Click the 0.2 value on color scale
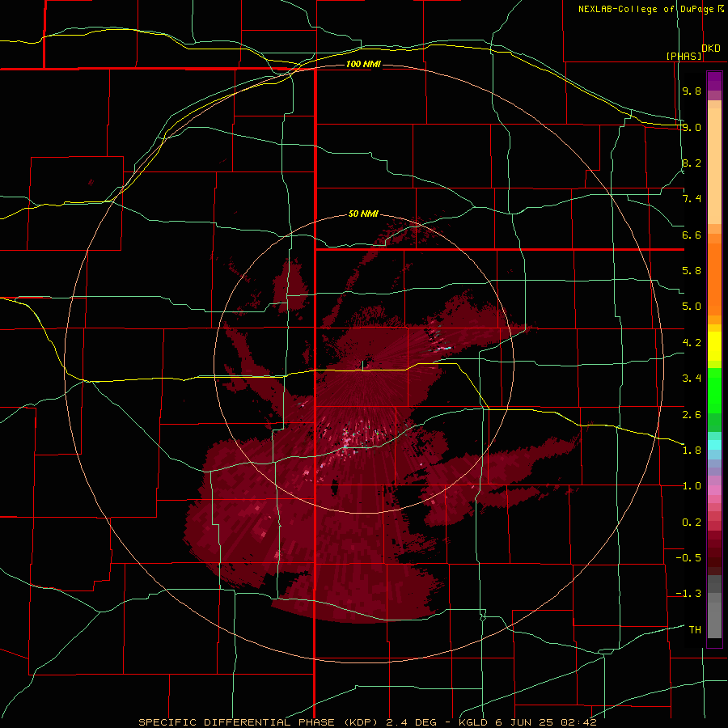 click(x=692, y=523)
